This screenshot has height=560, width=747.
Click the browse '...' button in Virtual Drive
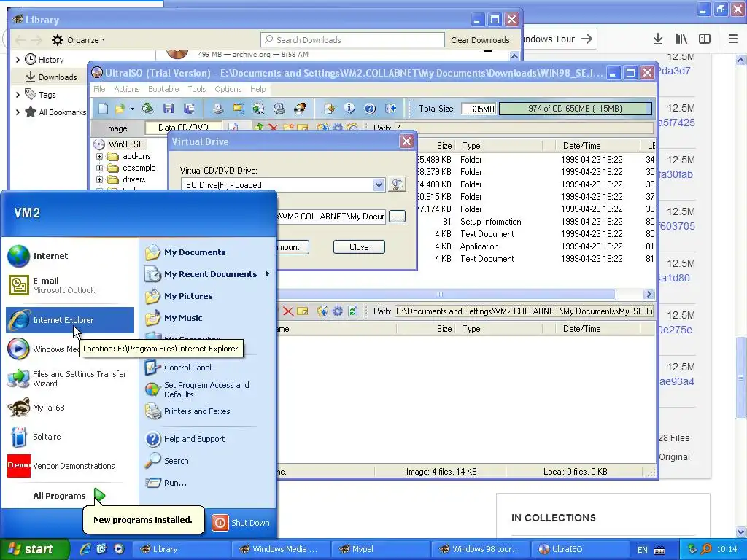tap(397, 217)
